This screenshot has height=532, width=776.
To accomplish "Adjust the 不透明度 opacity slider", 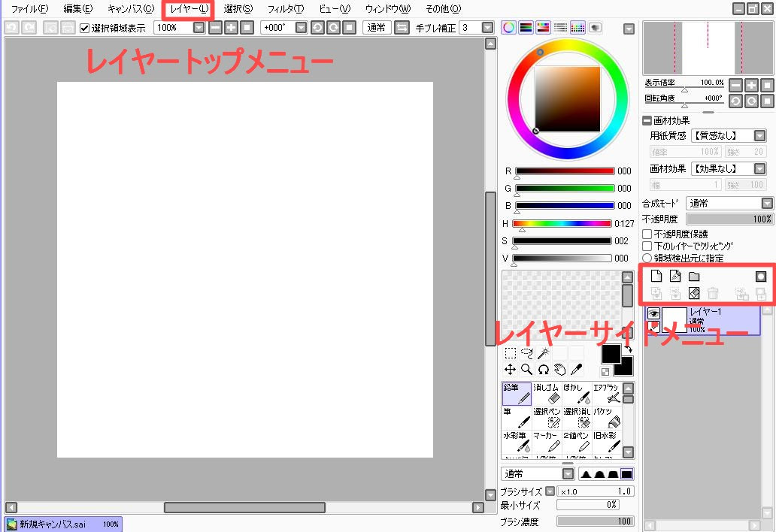I will pos(729,219).
